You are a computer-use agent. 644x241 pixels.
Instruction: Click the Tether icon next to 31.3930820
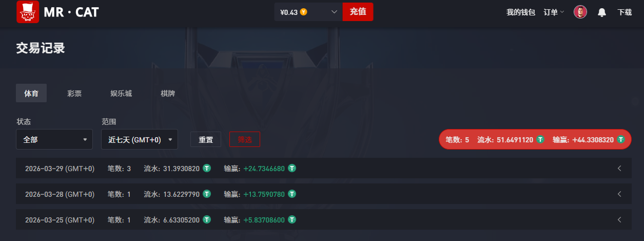(x=207, y=168)
